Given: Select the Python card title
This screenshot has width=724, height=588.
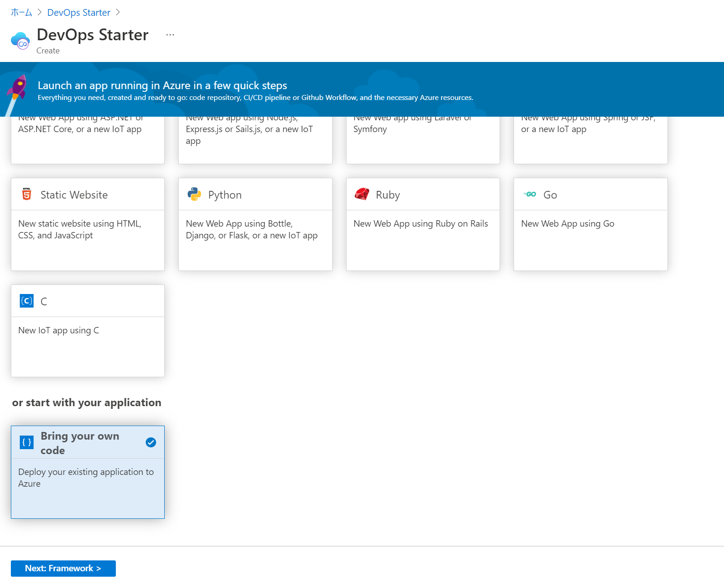Looking at the screenshot, I should [225, 195].
